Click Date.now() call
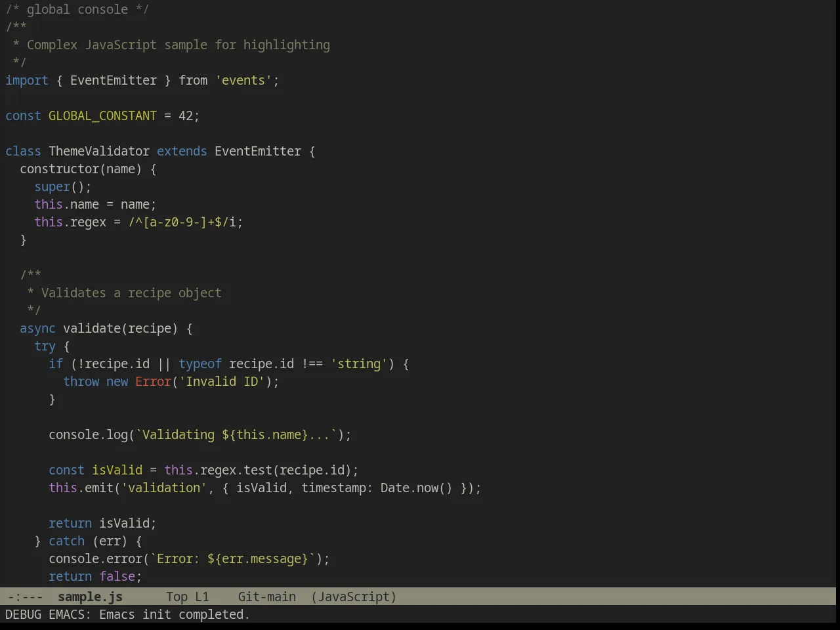Image resolution: width=840 pixels, height=630 pixels. tap(417, 488)
